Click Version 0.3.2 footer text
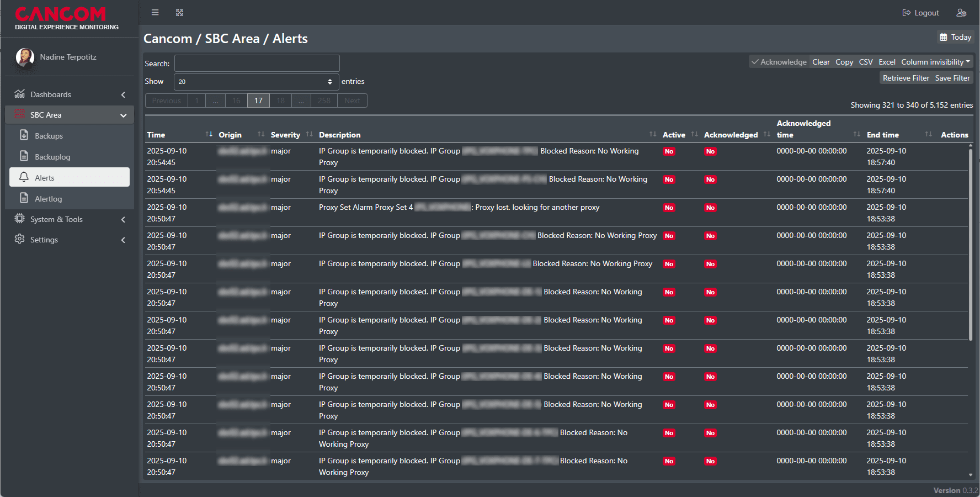 pyautogui.click(x=956, y=490)
